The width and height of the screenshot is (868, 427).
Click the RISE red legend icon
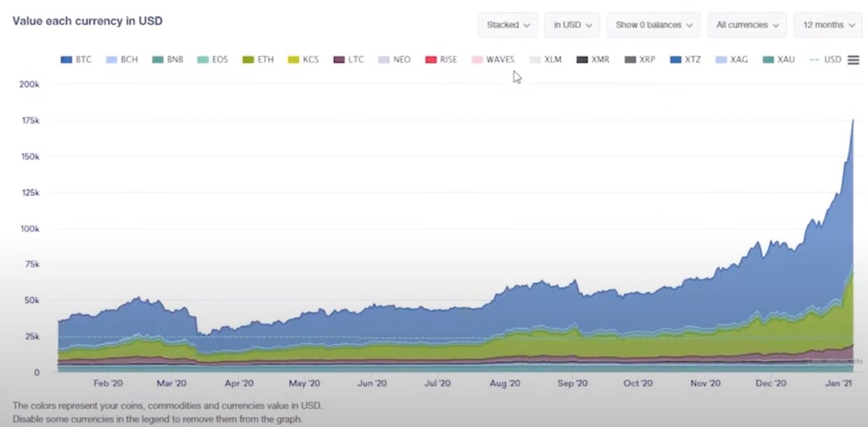431,60
